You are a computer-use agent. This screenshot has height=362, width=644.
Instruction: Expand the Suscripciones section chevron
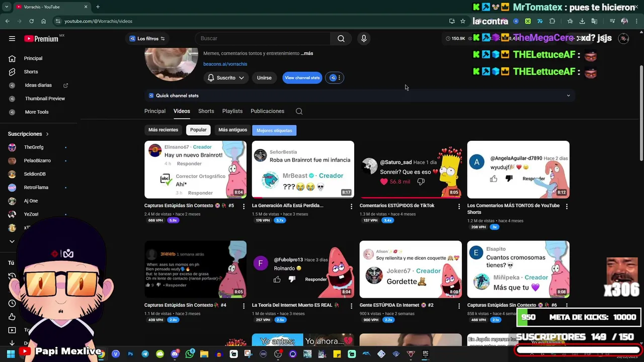click(x=47, y=134)
